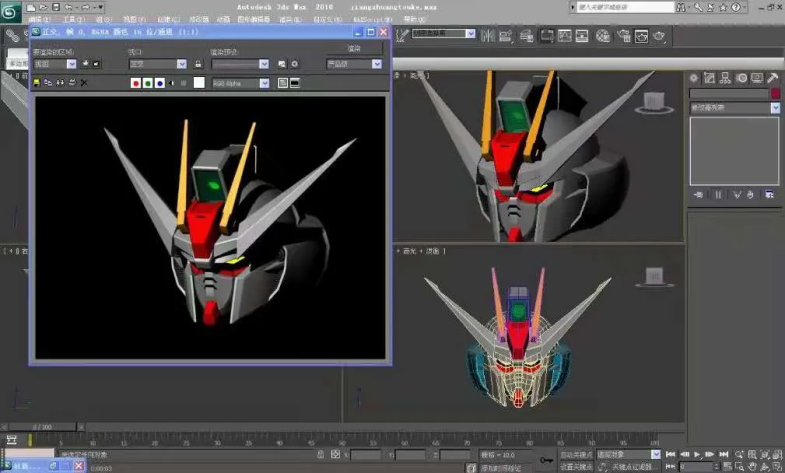Click the Save Image icon in render window
785x473 pixels.
coord(38,82)
